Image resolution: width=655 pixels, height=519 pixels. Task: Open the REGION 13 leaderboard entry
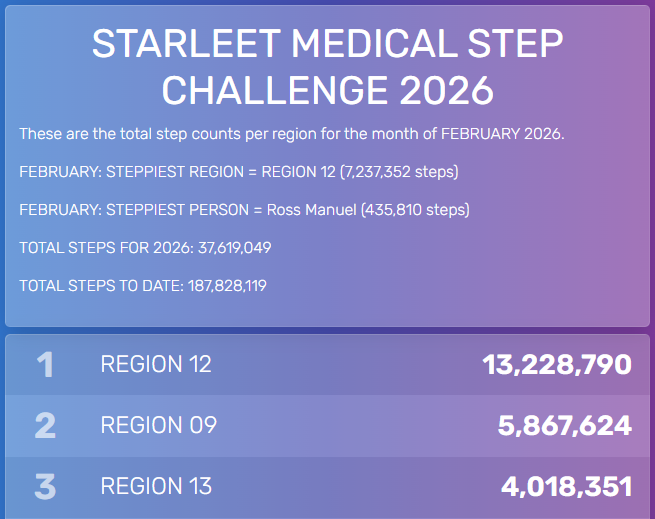point(156,487)
